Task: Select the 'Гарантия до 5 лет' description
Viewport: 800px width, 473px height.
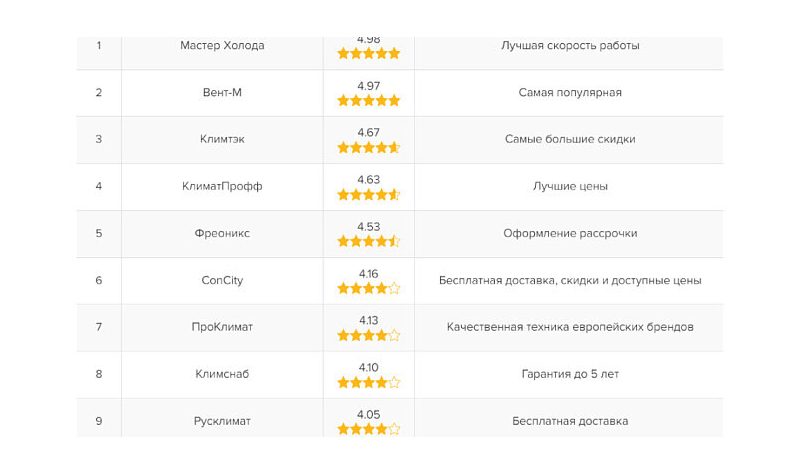Action: point(570,375)
